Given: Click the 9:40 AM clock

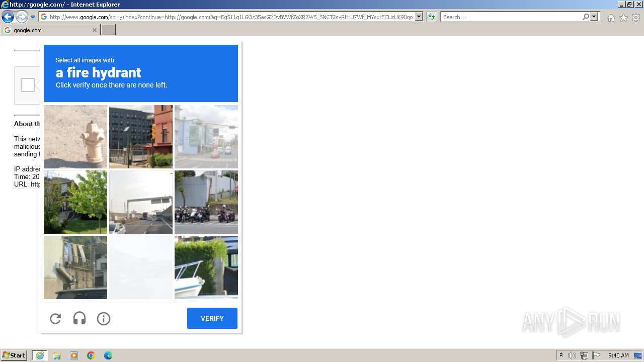Looking at the screenshot, I should (x=618, y=355).
